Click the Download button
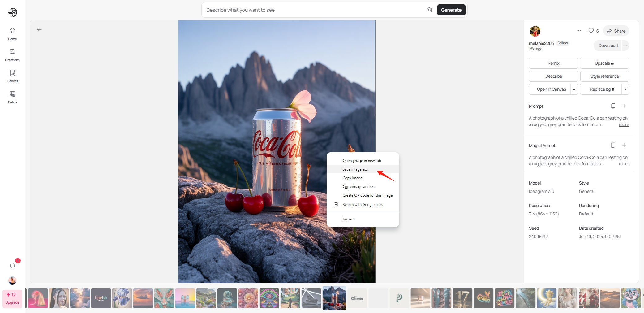Image resolution: width=644 pixels, height=313 pixels. [x=608, y=46]
